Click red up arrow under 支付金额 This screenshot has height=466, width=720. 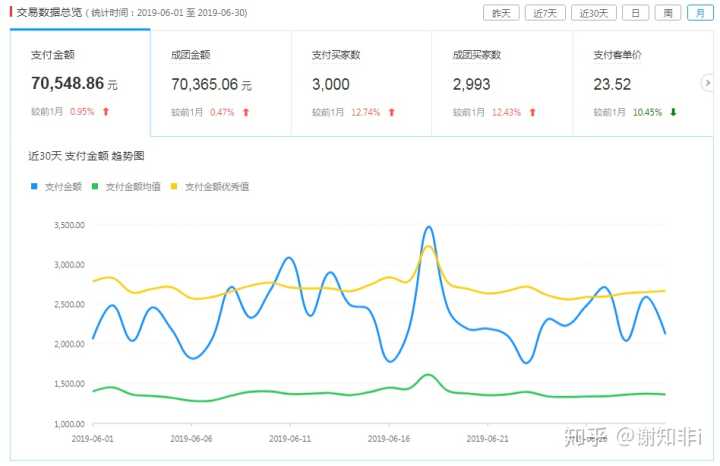pos(106,112)
